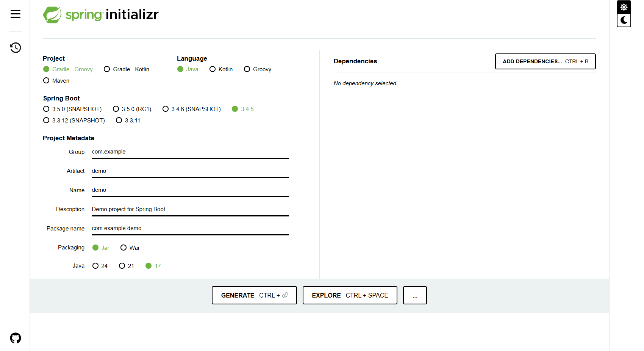Open the more options ellipsis button
The image size is (644, 351).
(x=415, y=295)
